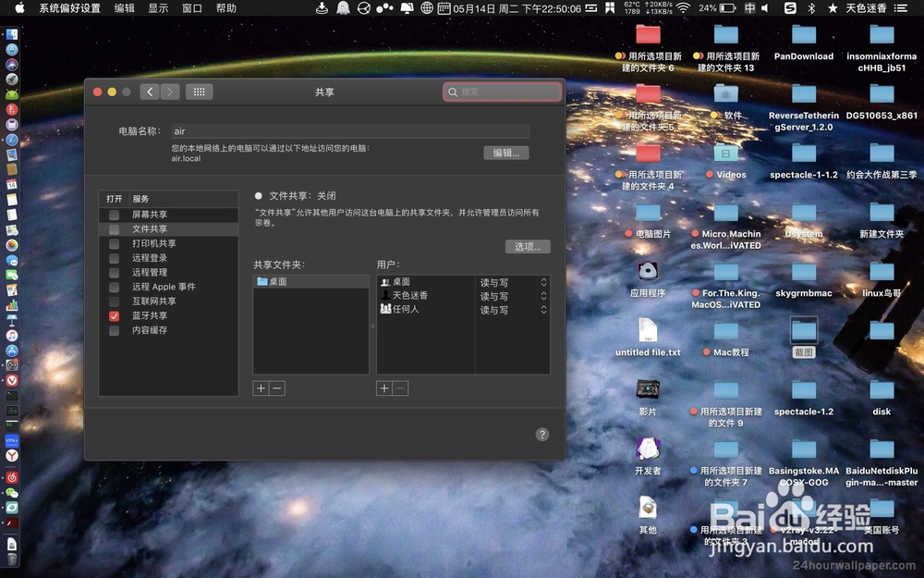The image size is (924, 578).
Task: Disable 蓝牙共享 by unchecking its box
Action: [114, 315]
